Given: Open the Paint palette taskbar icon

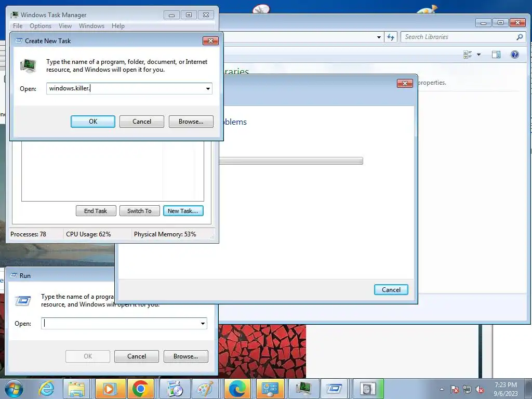Looking at the screenshot, I should tap(205, 389).
